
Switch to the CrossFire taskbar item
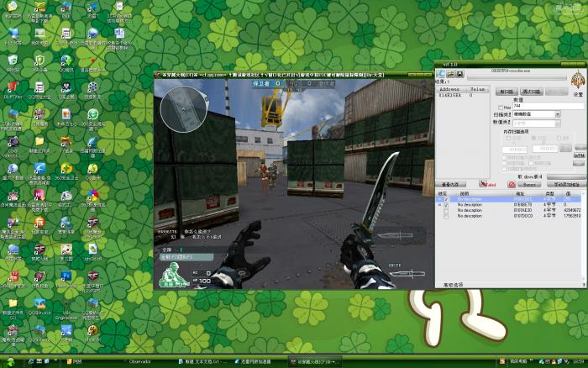(x=315, y=361)
